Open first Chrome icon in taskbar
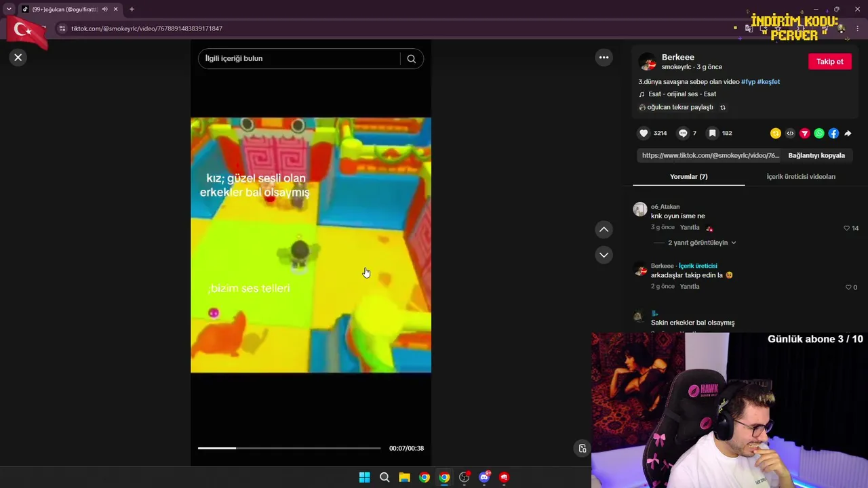The height and width of the screenshot is (488, 868). pyautogui.click(x=424, y=477)
